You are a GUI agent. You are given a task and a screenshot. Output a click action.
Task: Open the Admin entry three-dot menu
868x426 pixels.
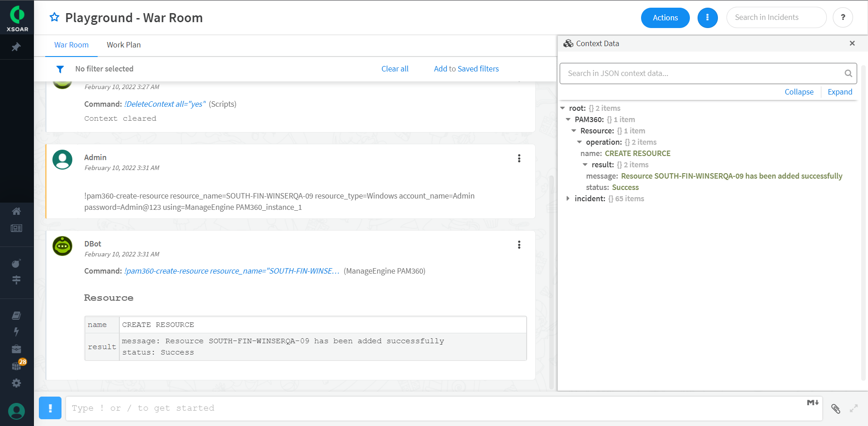point(519,158)
